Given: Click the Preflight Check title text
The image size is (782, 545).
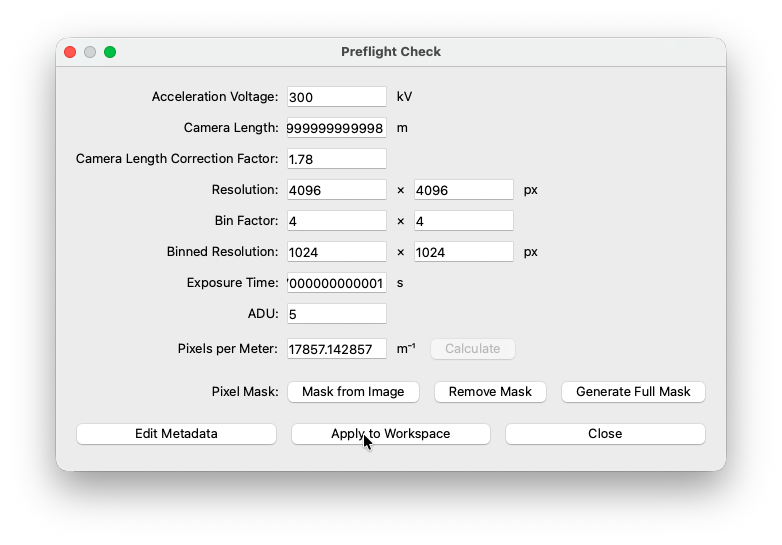Looking at the screenshot, I should click(x=391, y=52).
